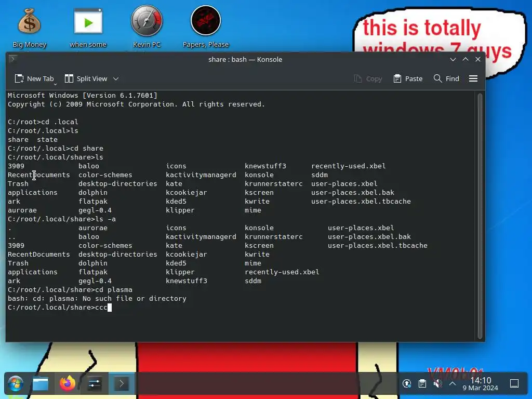Click the updates tray icon
This screenshot has height=399, width=532.
point(407,384)
